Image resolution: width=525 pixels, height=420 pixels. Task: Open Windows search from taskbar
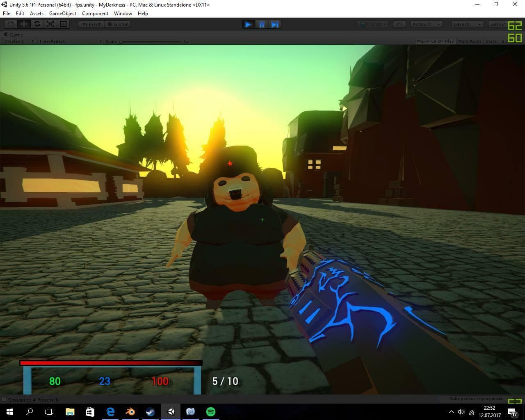pos(30,412)
